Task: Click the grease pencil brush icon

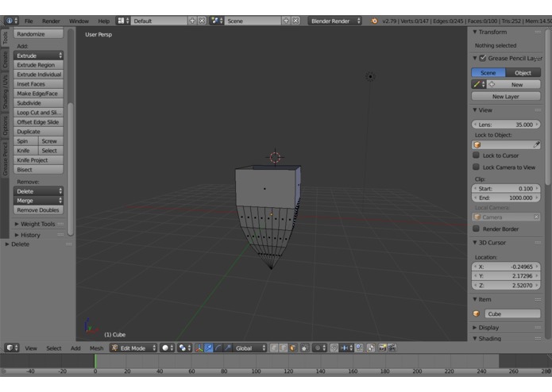Action: [478, 84]
